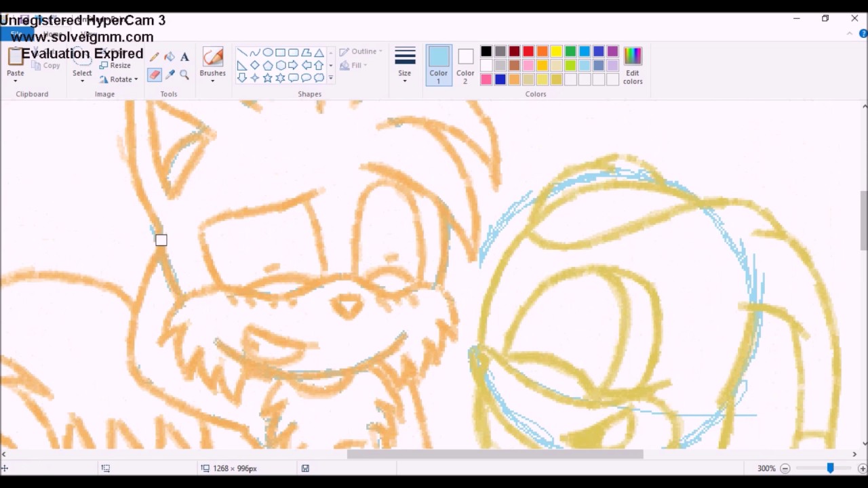Click the '300%' zoom level text
This screenshot has width=868, height=488.
pyautogui.click(x=766, y=468)
